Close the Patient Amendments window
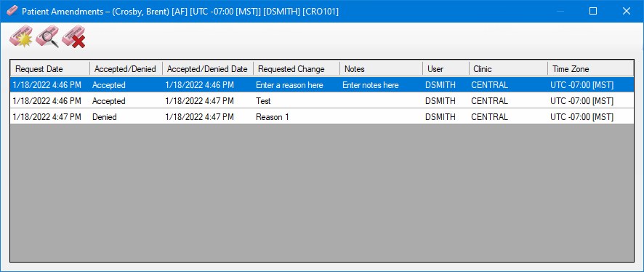The height and width of the screenshot is (272, 644). pyautogui.click(x=627, y=11)
